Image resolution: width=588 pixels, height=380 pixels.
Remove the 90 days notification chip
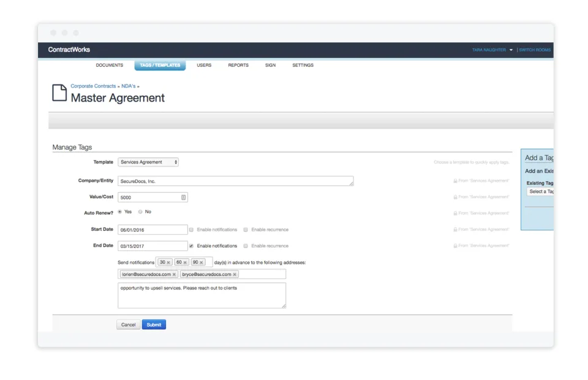click(x=202, y=263)
